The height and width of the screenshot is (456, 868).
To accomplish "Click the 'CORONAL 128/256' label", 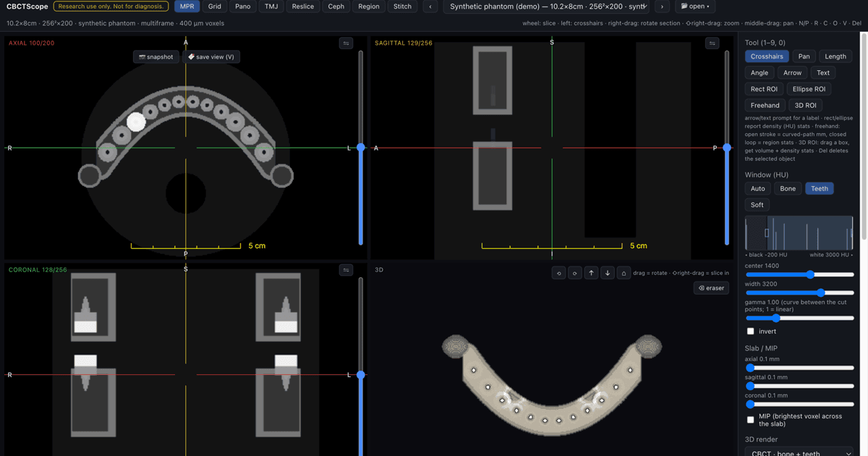I will click(38, 270).
